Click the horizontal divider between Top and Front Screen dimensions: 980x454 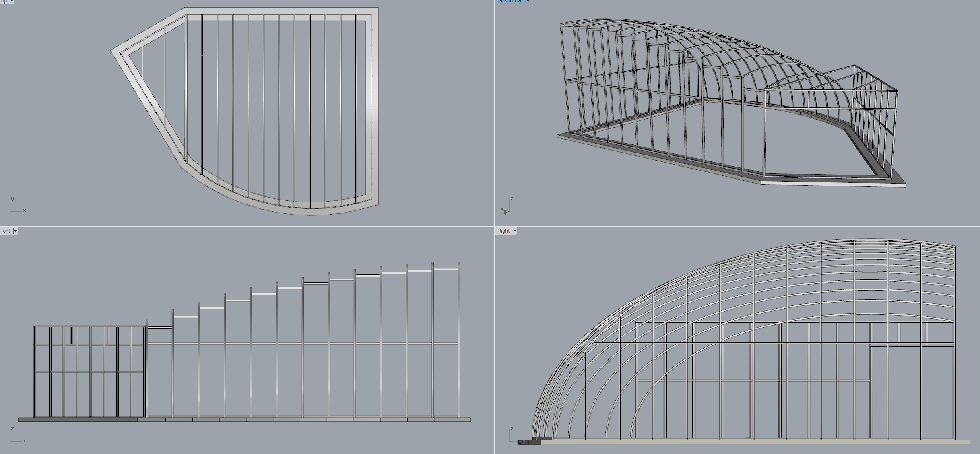click(x=241, y=227)
